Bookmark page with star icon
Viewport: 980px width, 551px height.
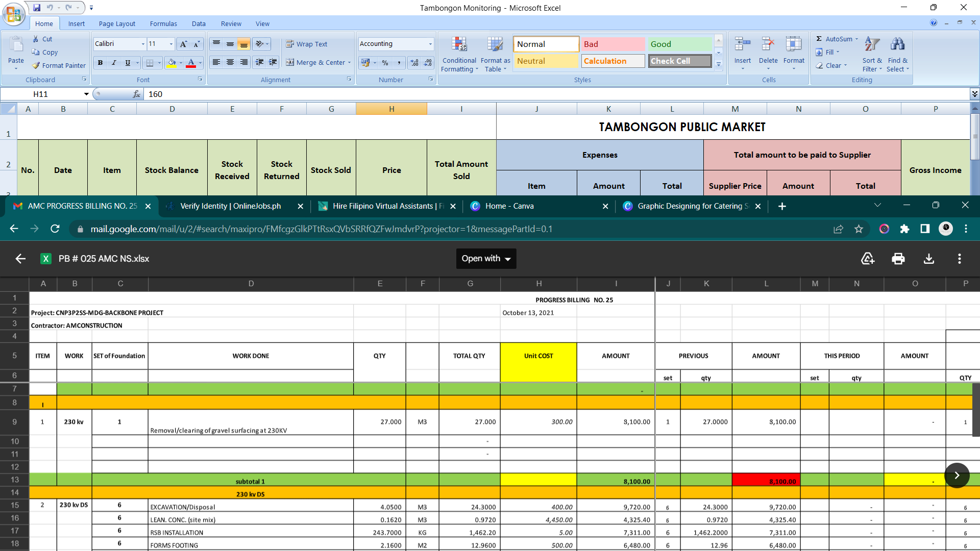(859, 229)
